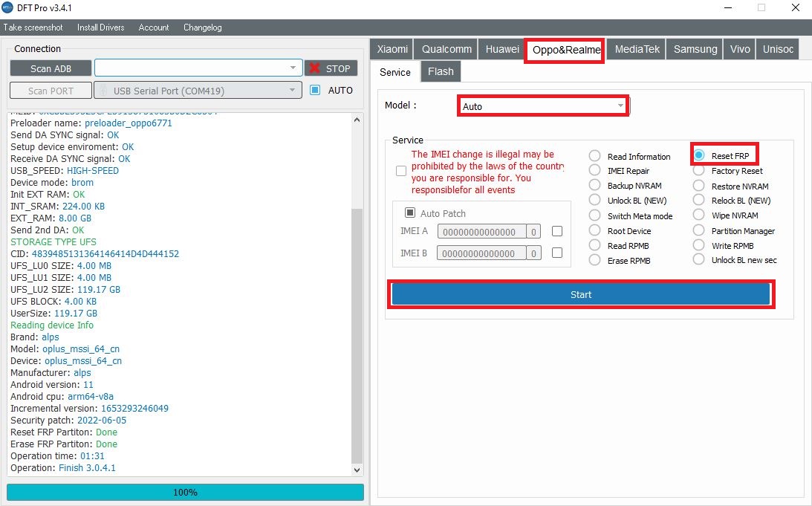Select the Erase RPMB option
The height and width of the screenshot is (506, 812).
(x=594, y=260)
